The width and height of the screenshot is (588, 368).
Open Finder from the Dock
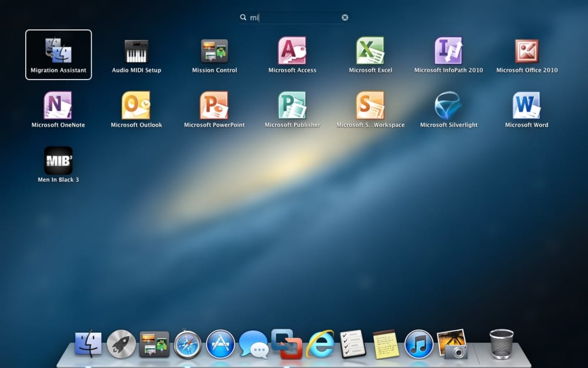coord(88,344)
